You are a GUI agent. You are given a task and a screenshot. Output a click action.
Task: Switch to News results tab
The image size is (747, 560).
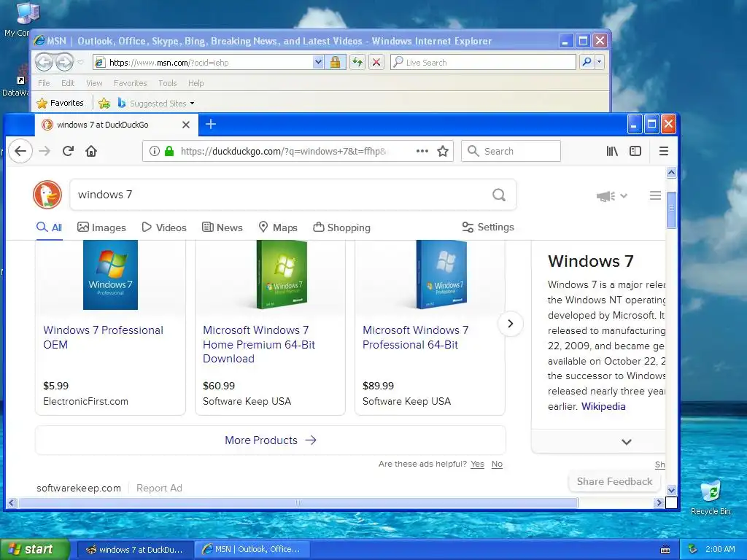(222, 227)
